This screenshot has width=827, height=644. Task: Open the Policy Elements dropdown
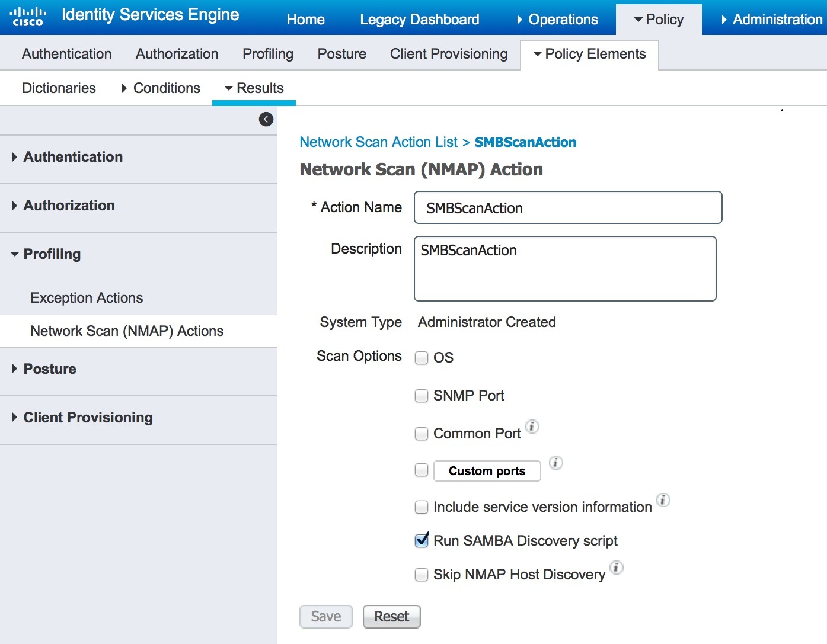(589, 54)
